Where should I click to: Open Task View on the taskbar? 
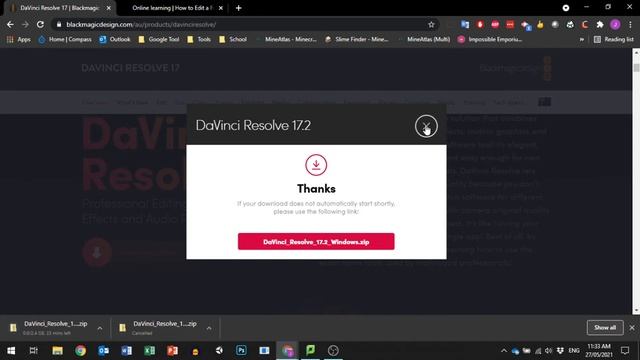34,351
